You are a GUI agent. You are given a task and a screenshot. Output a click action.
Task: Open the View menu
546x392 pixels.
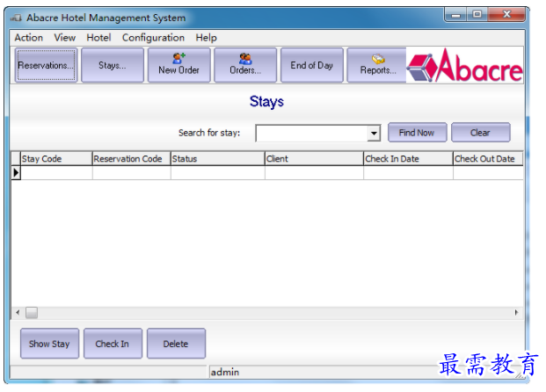65,38
